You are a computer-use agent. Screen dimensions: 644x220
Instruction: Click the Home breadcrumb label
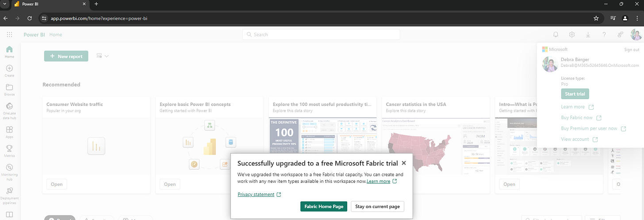pyautogui.click(x=56, y=35)
